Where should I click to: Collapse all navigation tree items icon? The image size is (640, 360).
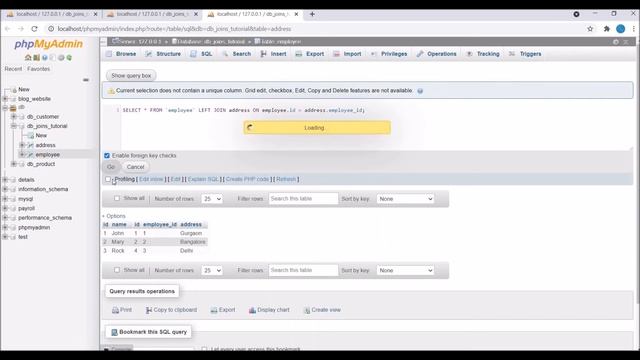86,80
